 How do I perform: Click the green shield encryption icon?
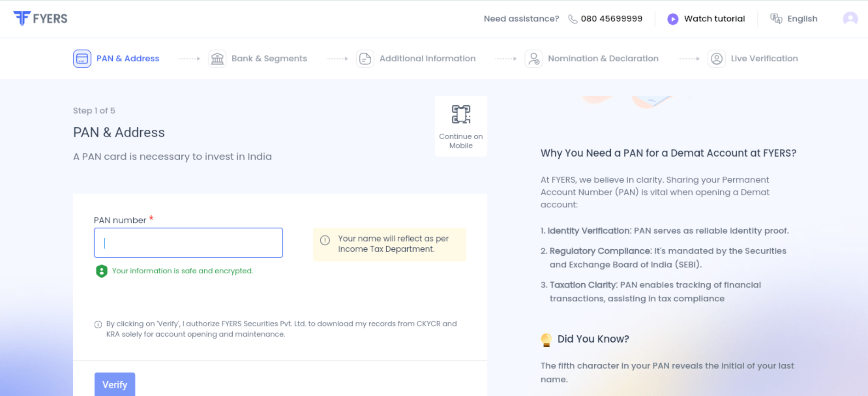pyautogui.click(x=101, y=271)
